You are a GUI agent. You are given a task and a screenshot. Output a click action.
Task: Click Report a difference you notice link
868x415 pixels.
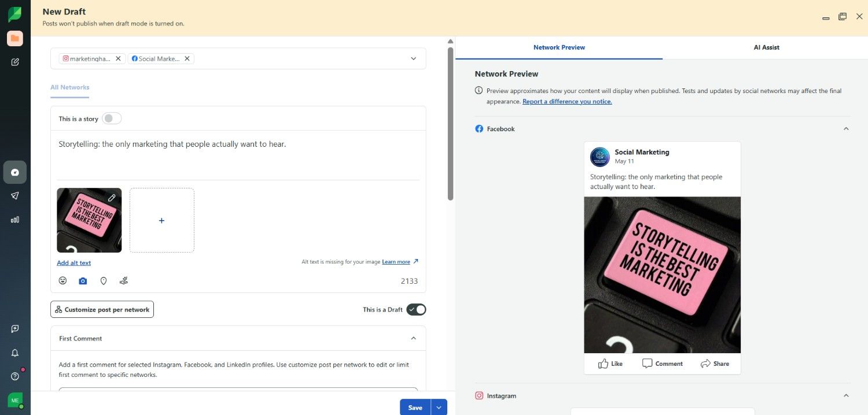click(567, 101)
